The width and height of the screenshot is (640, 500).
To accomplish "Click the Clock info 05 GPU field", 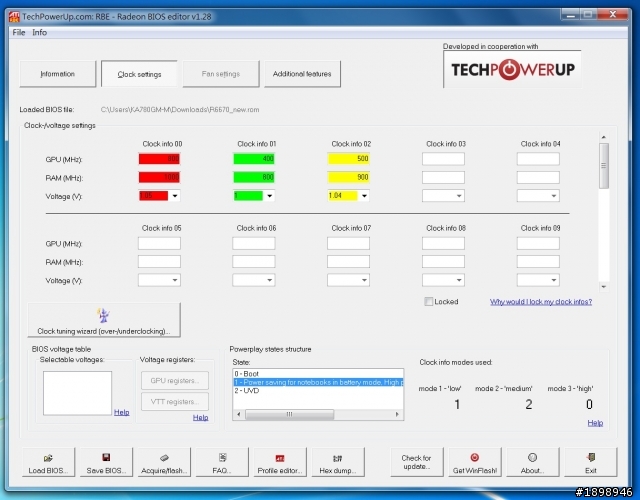I will click(159, 243).
